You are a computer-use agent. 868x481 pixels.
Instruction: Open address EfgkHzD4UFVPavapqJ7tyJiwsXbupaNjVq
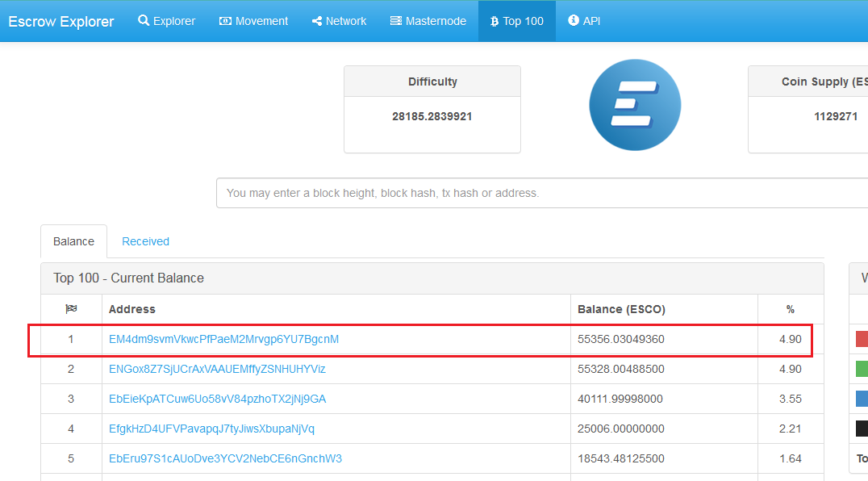(211, 429)
